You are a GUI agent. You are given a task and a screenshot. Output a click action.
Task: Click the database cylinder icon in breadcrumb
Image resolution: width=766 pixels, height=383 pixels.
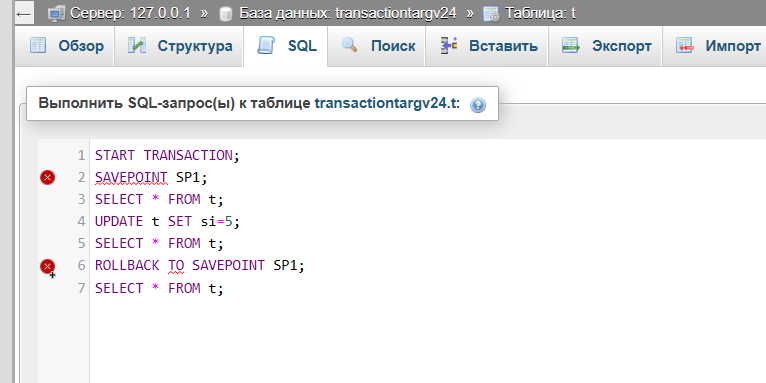tap(226, 14)
